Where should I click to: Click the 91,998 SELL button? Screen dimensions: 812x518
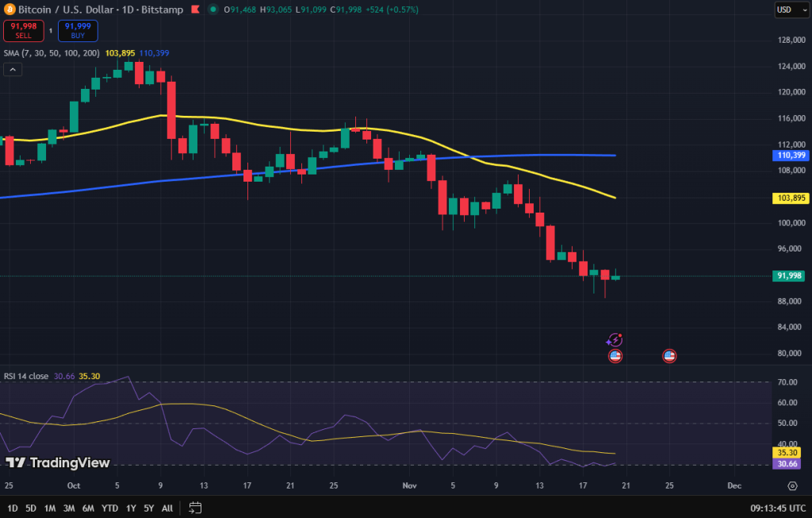(24, 31)
